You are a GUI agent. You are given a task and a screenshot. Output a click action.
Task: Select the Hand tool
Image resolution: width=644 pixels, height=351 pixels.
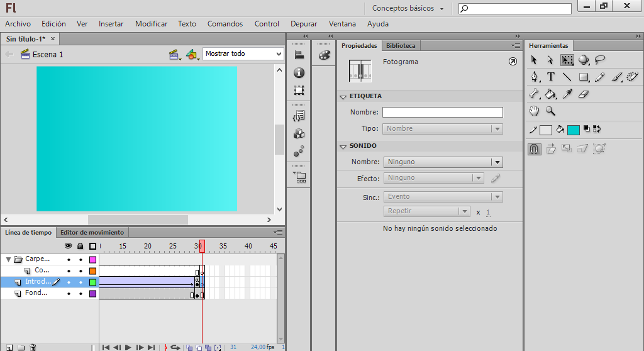pyautogui.click(x=534, y=111)
